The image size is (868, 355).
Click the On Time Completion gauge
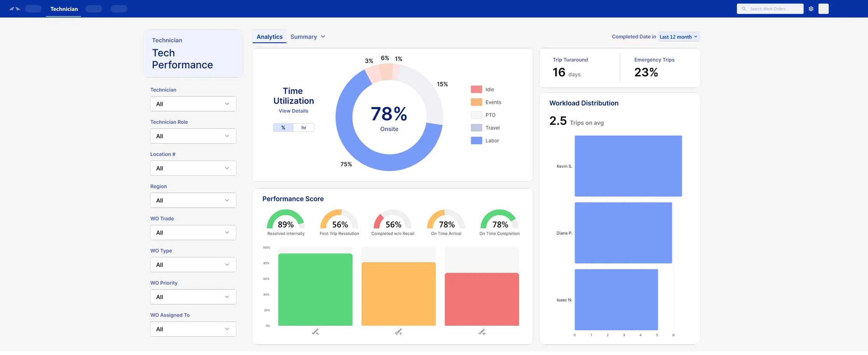click(499, 220)
